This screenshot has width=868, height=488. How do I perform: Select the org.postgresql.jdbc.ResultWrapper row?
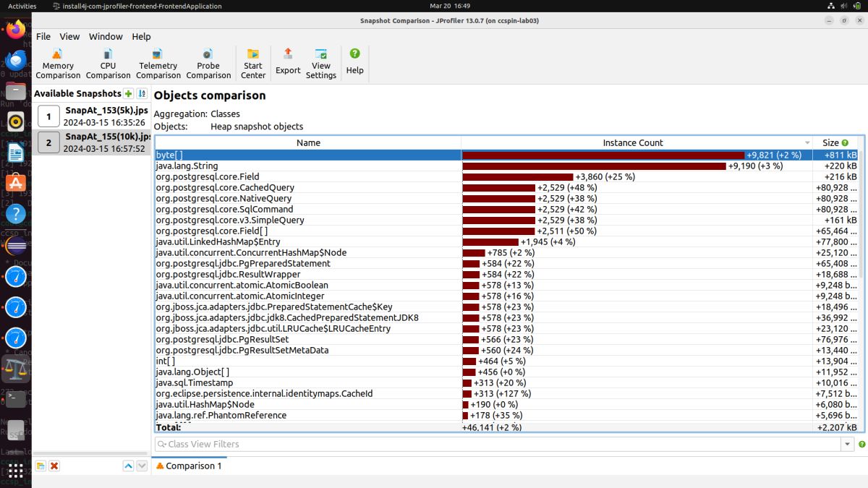tap(506, 274)
